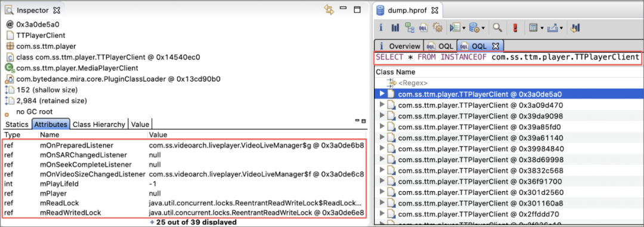Open the Histogram view toolbar icon
Viewport: 644px width, 227px height.
pyautogui.click(x=395, y=28)
